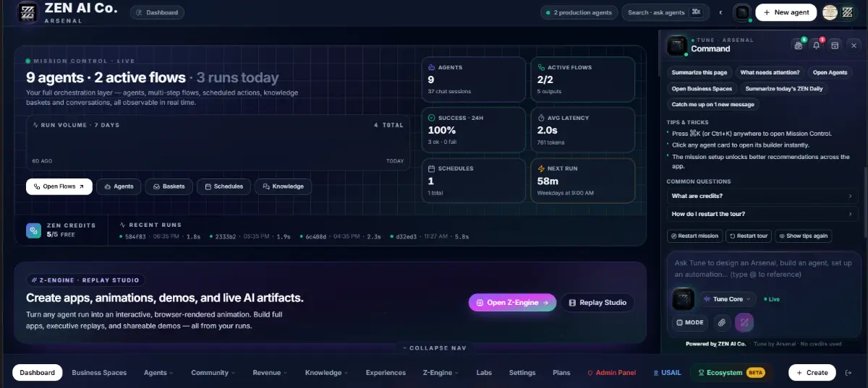
Task: Click What needs attention? suggestion
Action: (x=770, y=72)
